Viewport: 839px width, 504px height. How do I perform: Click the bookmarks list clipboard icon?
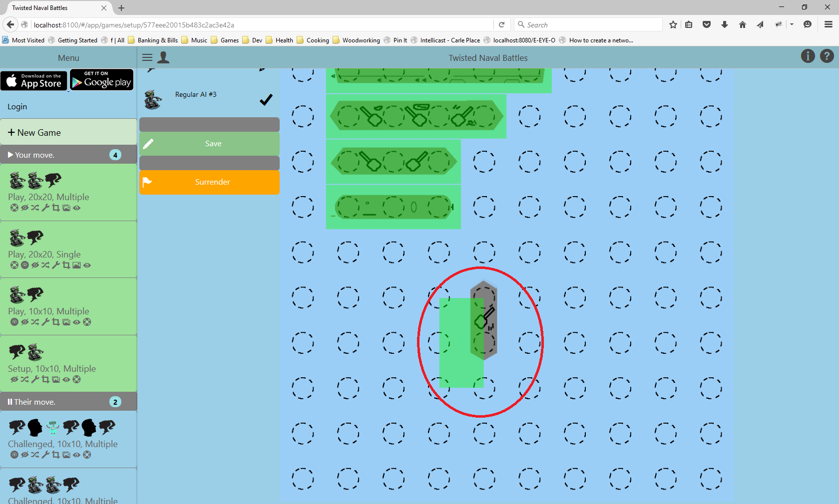click(689, 24)
